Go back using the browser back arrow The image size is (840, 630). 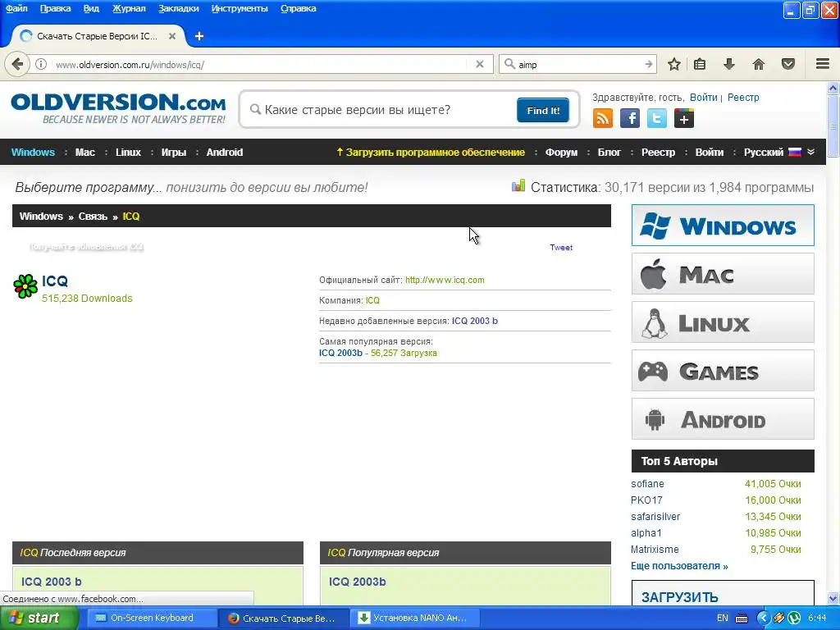(17, 64)
